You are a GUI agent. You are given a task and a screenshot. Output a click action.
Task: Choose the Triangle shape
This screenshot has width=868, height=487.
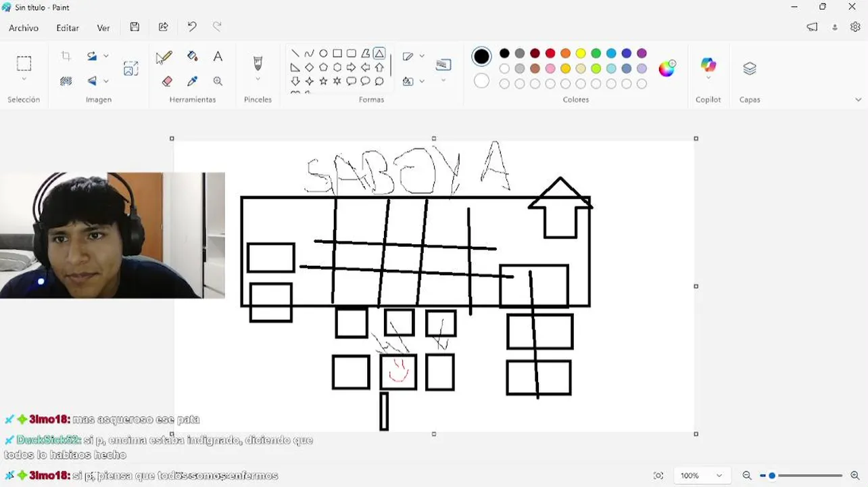[x=379, y=53]
